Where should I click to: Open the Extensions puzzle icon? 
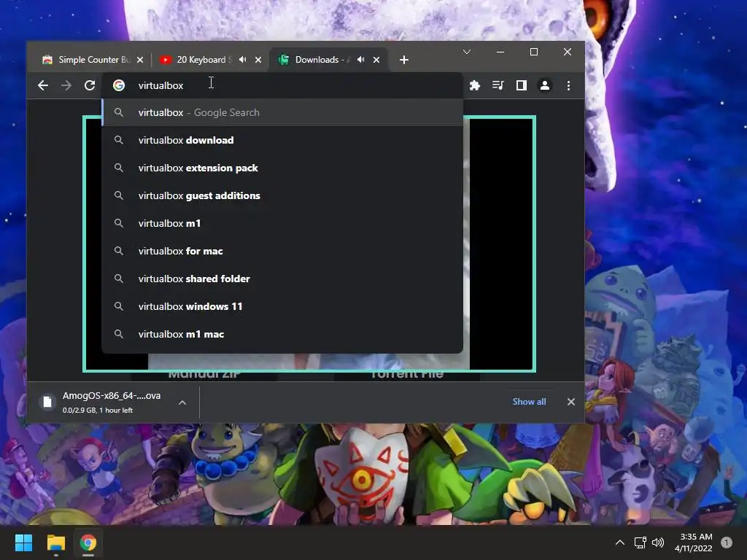tap(474, 86)
